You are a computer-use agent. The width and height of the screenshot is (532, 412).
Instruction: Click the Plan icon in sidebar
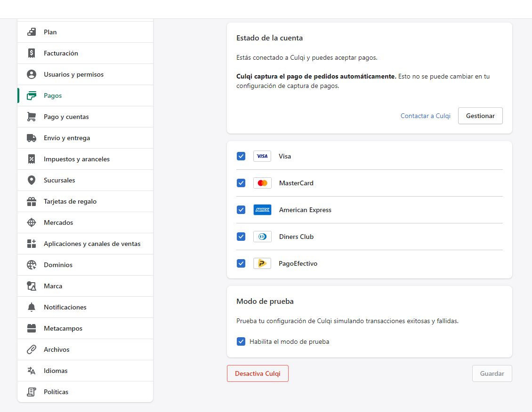[x=32, y=32]
